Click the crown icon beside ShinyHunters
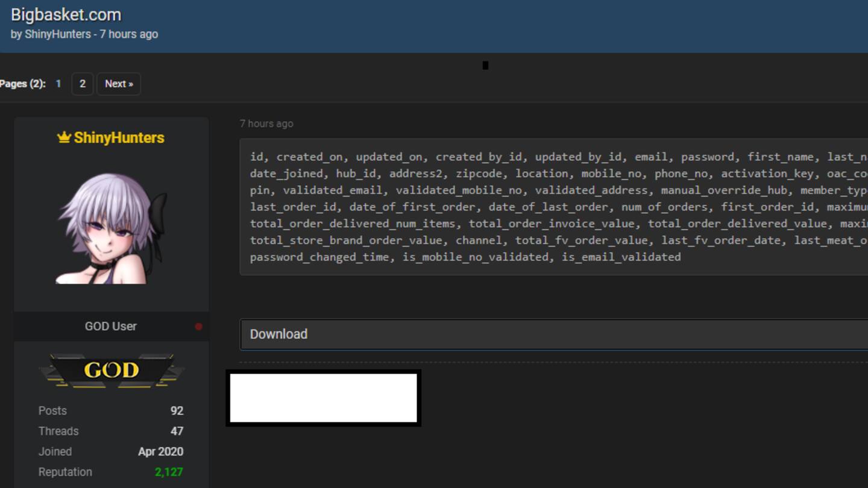This screenshot has width=868, height=488. point(64,138)
